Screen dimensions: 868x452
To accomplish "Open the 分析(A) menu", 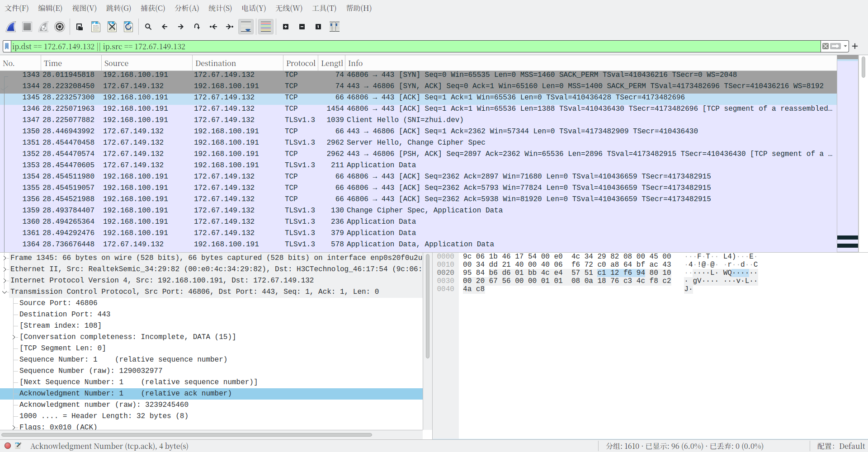I will click(187, 8).
